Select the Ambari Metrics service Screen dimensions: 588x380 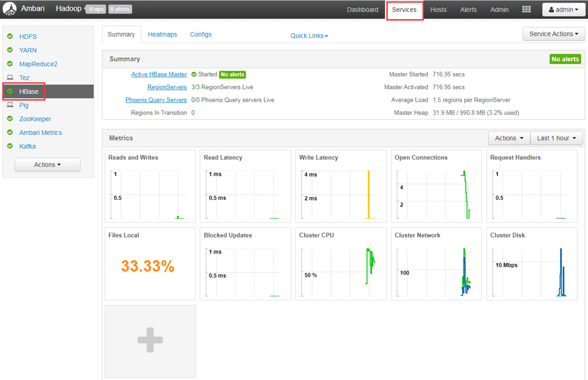point(40,132)
